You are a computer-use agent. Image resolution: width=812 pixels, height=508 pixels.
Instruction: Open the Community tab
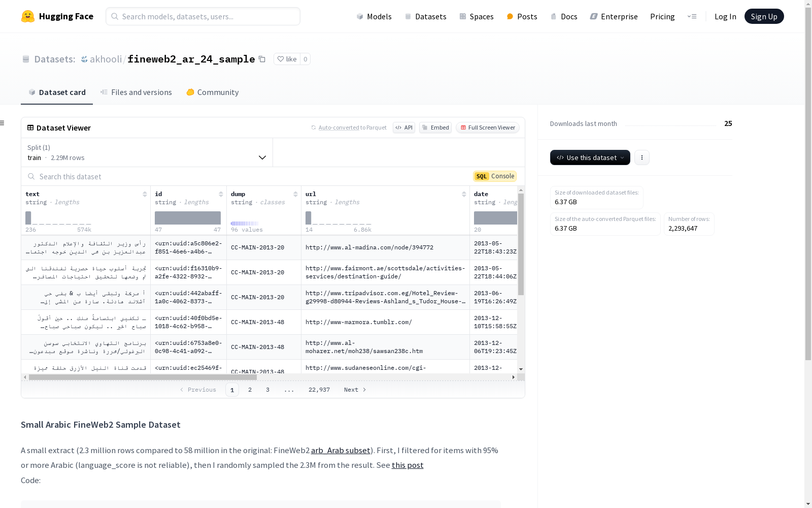212,92
